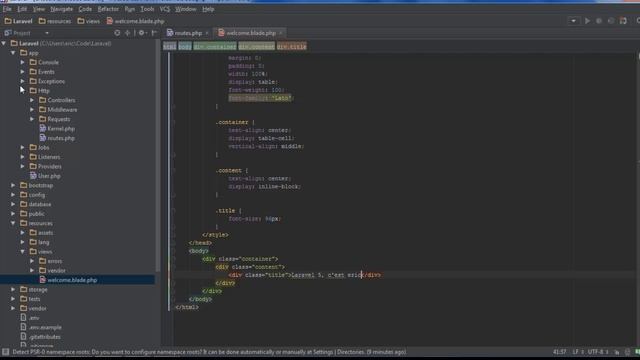The height and width of the screenshot is (360, 640).
Task: Select the errors folder under views
Action: coord(51,261)
